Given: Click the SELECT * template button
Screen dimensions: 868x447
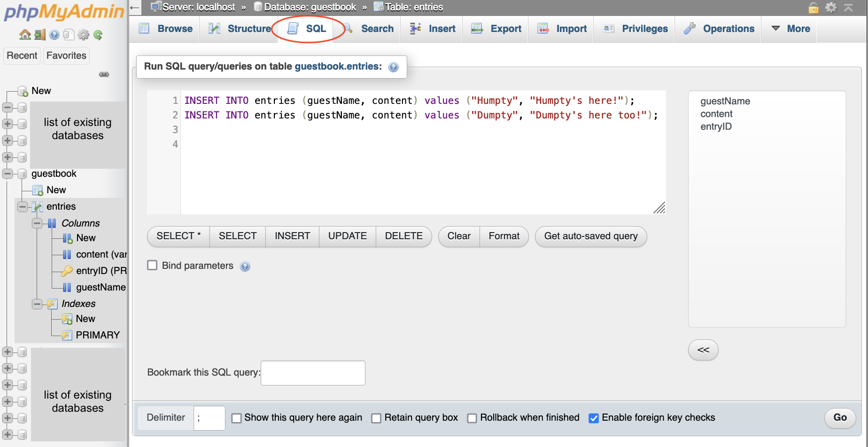Looking at the screenshot, I should (x=178, y=236).
